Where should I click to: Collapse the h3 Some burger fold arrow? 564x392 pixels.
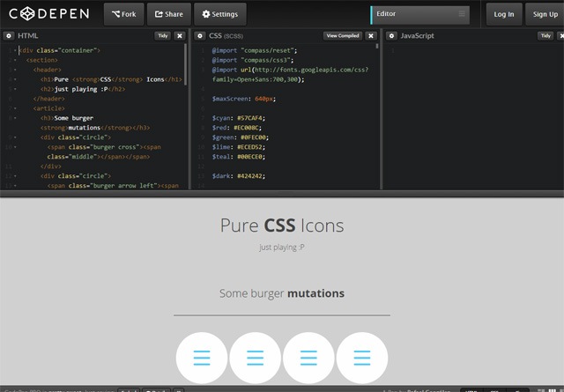point(15,118)
